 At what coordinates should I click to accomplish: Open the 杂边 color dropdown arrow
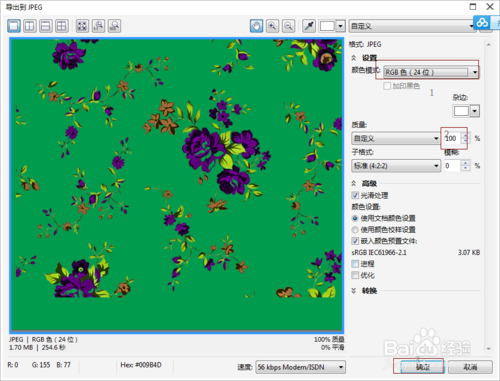[475, 111]
